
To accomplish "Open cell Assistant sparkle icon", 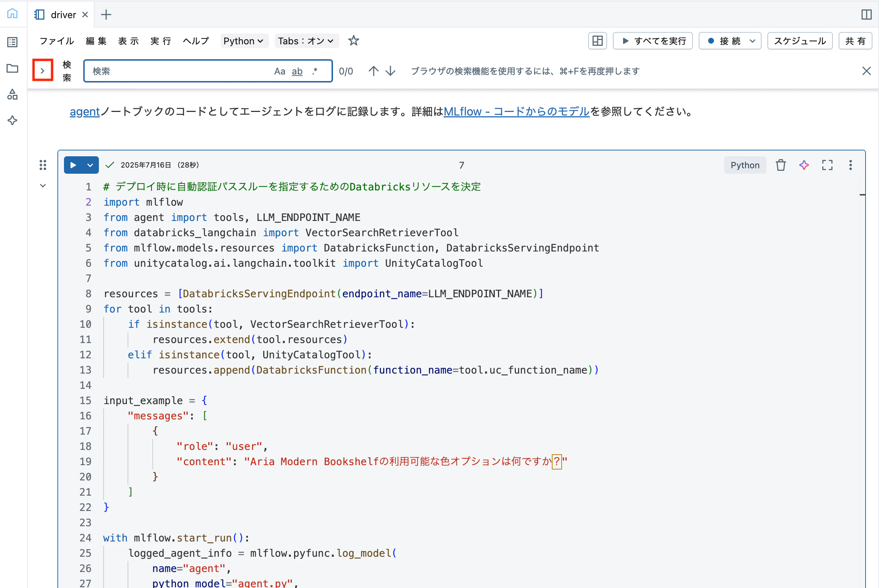I will pyautogui.click(x=804, y=165).
